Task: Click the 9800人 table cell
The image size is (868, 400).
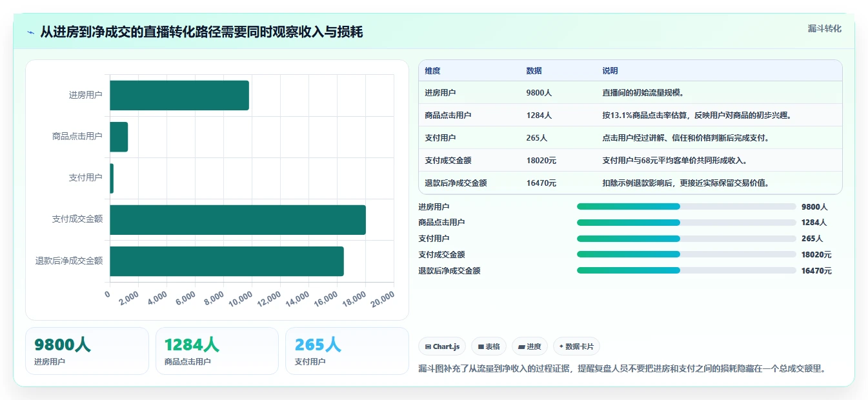Action: pos(539,93)
